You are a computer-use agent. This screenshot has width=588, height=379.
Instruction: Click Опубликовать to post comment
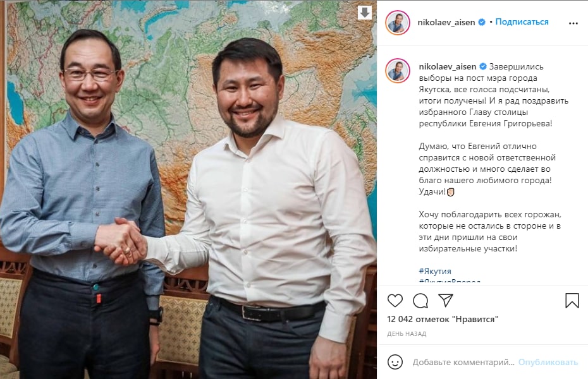(x=548, y=362)
